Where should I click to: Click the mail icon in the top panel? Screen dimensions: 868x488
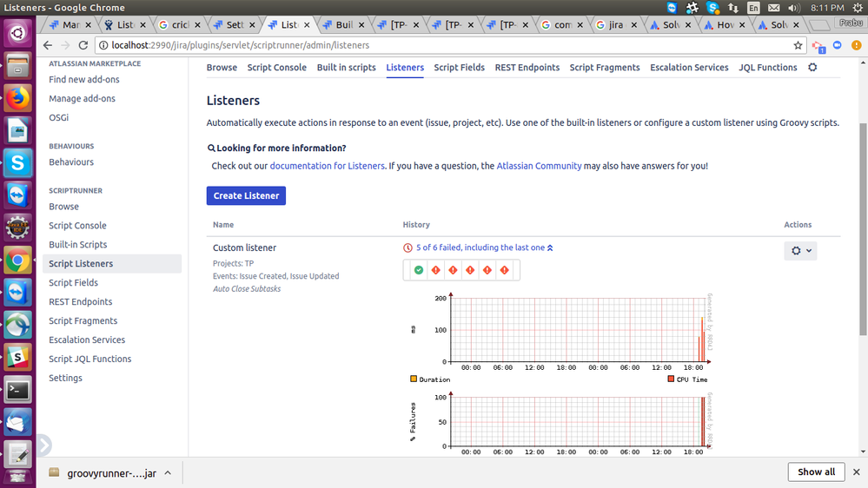(x=774, y=8)
